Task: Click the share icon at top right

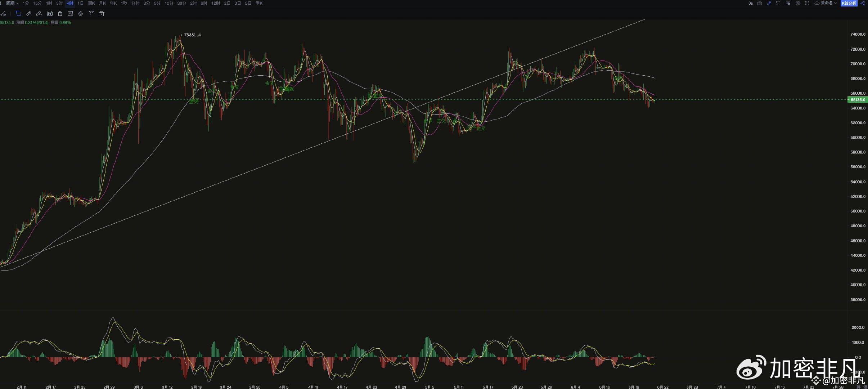Action: [863, 3]
